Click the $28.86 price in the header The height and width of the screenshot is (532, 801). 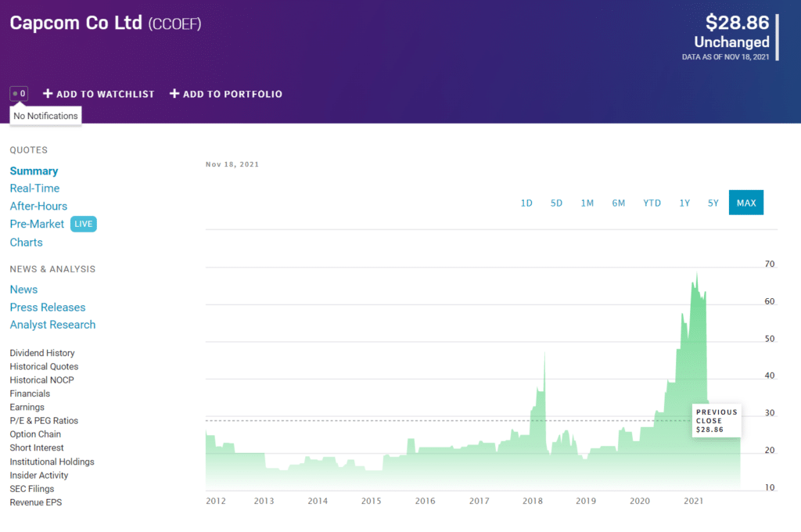click(x=737, y=23)
